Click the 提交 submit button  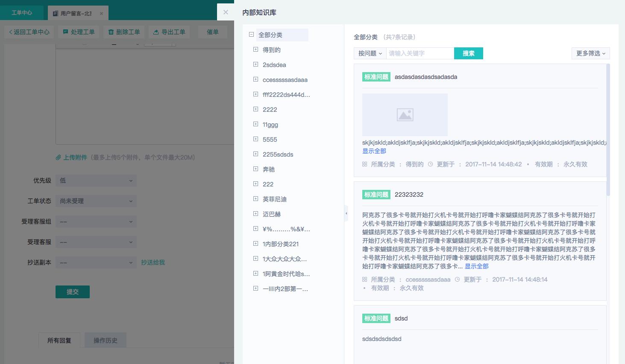(73, 292)
